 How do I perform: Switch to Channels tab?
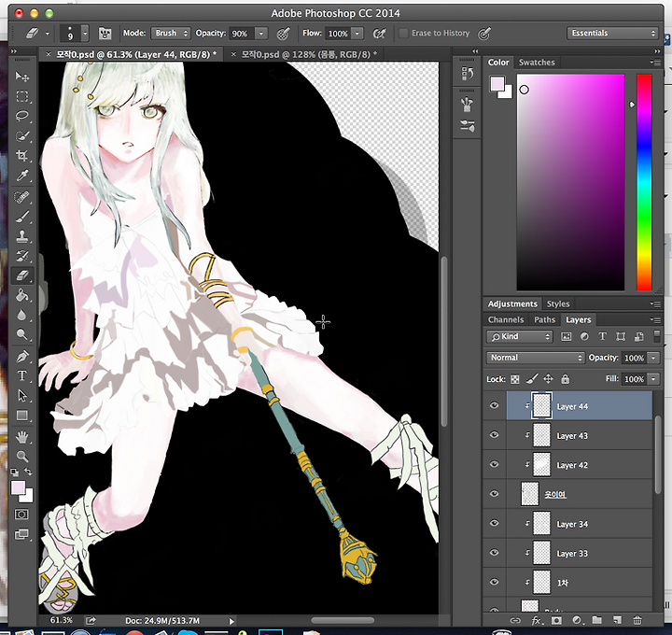point(506,320)
